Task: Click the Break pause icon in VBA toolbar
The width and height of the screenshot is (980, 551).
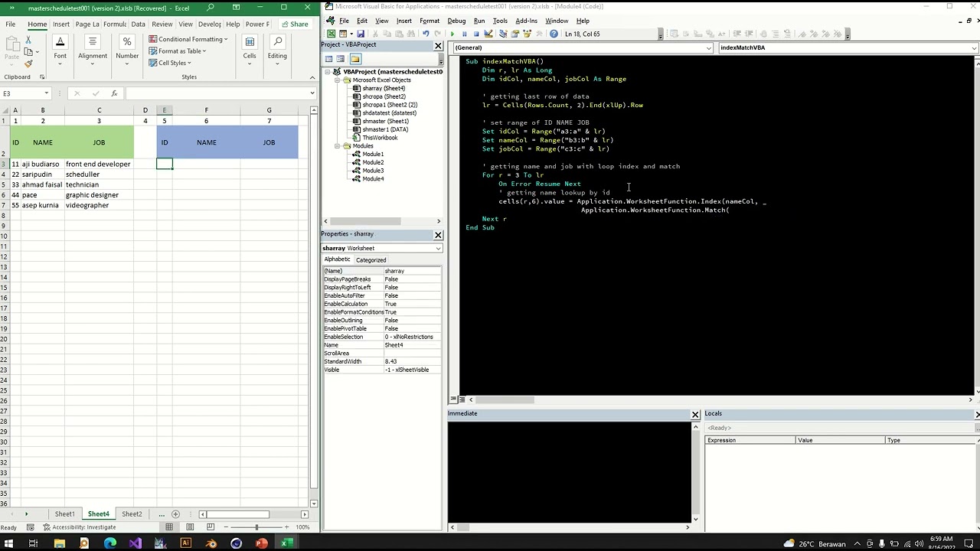Action: click(464, 34)
